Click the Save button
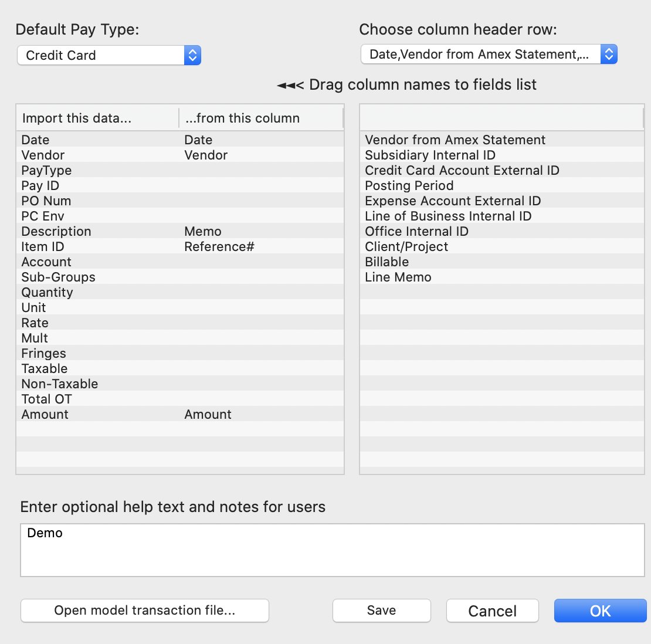 (x=381, y=611)
